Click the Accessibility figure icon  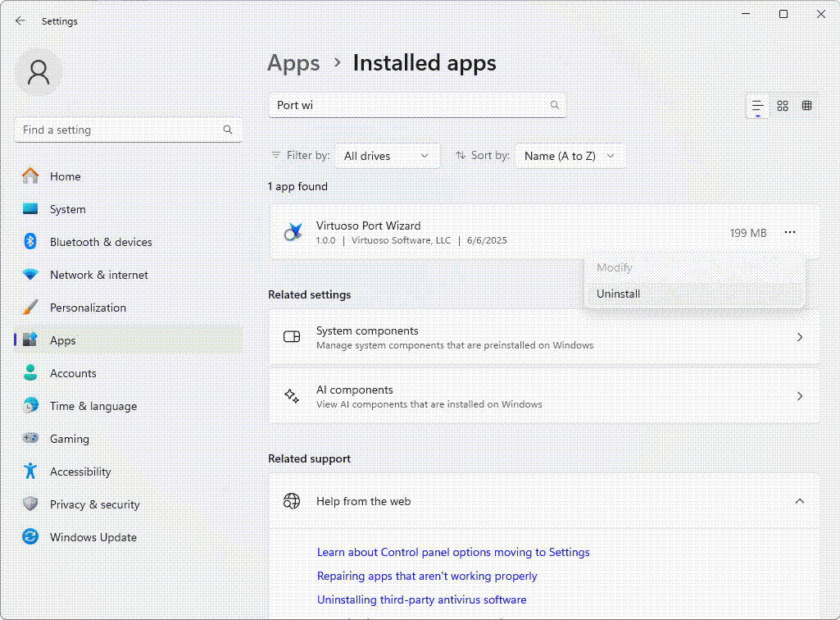[x=30, y=471]
